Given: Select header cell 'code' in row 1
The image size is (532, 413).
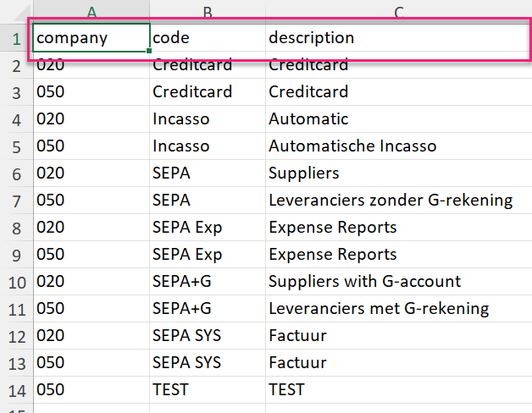Looking at the screenshot, I should [x=208, y=37].
